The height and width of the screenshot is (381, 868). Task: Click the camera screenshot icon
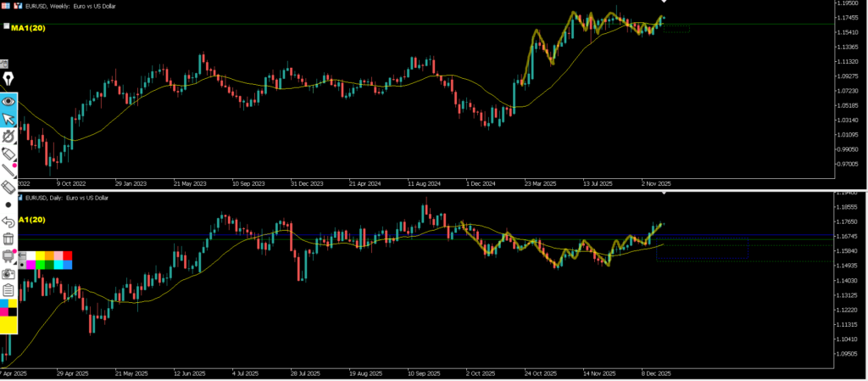8,274
